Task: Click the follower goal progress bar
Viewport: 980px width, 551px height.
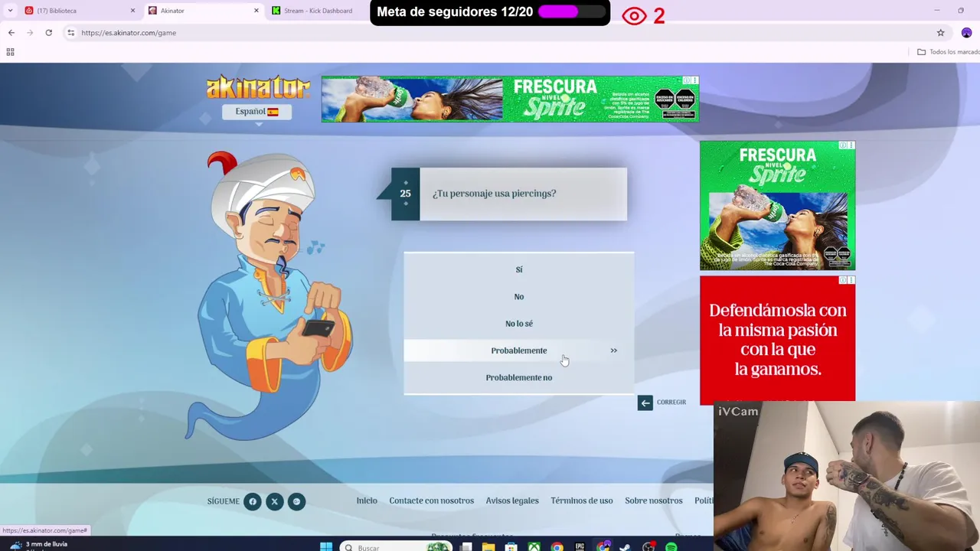Action: coord(570,12)
